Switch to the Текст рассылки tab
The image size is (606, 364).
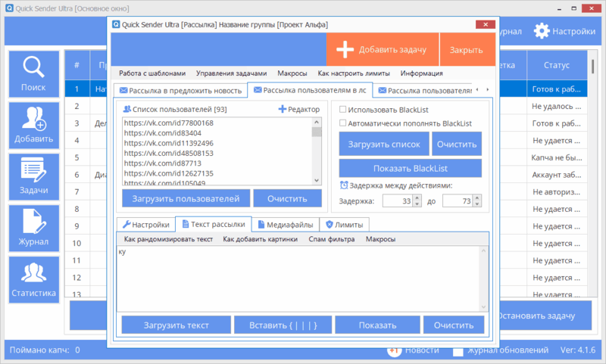214,224
